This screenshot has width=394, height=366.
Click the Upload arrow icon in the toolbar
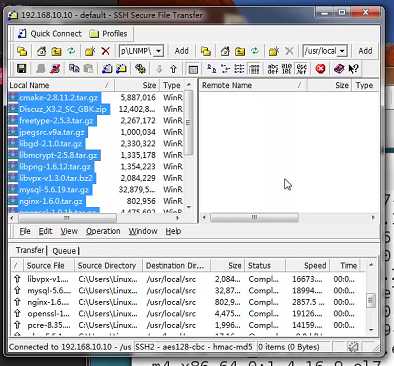(x=173, y=69)
